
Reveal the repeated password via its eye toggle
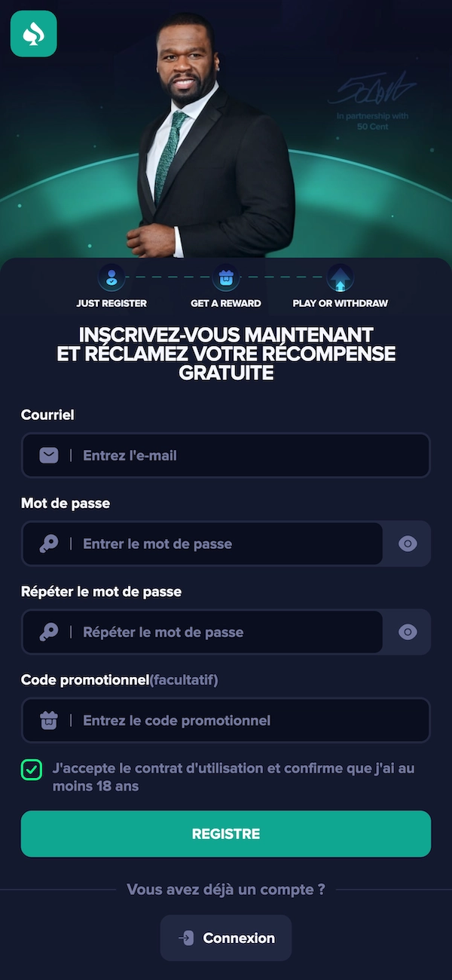click(x=408, y=632)
